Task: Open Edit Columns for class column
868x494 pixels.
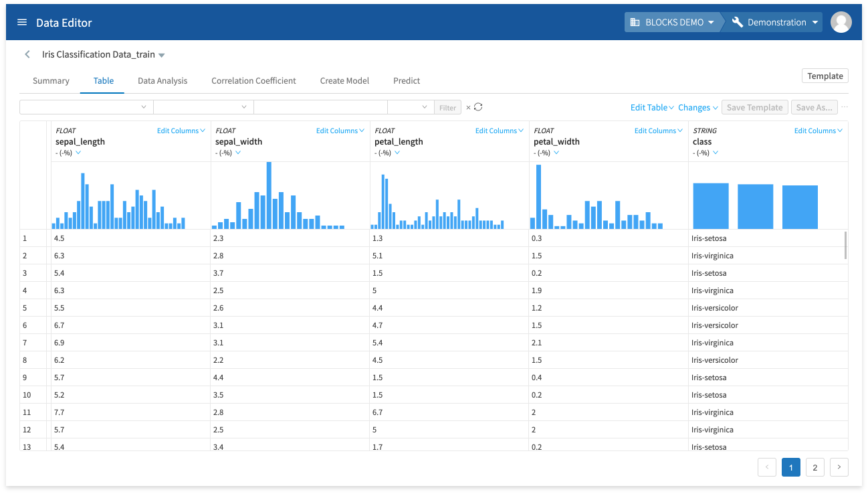Action: coord(818,131)
